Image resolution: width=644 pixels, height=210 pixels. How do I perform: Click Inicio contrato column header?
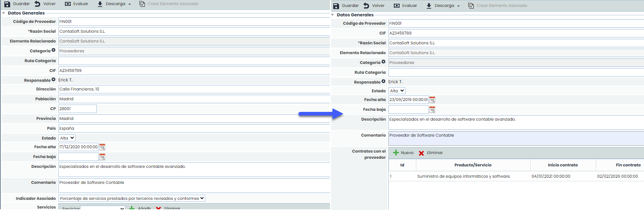(x=562, y=165)
